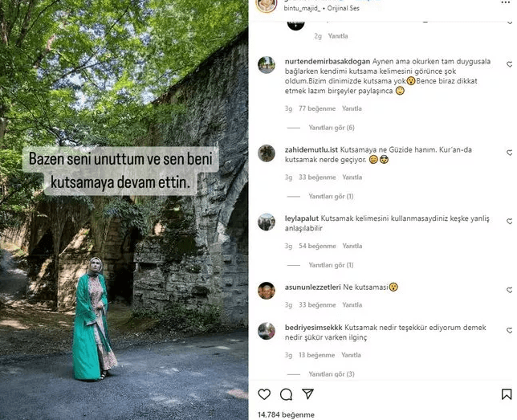Screen dimensions: 517x420
Task: Open bintu_majid_ audio link
Action: click(321, 8)
